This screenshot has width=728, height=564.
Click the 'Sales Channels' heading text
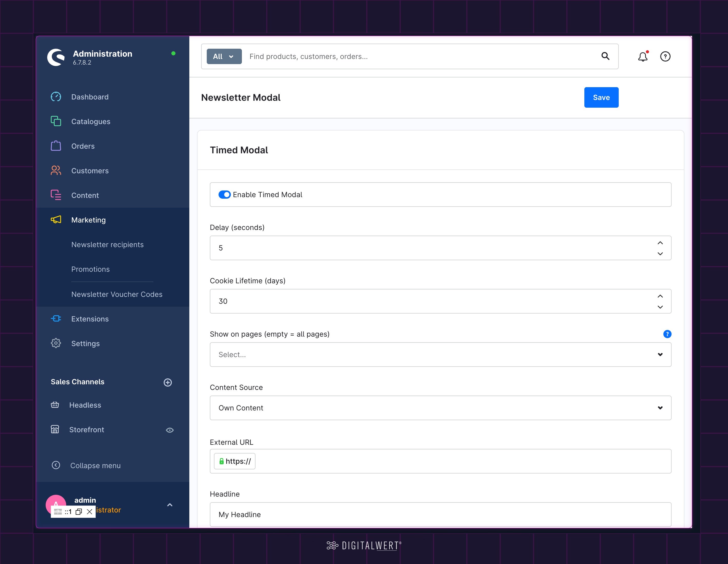77,382
